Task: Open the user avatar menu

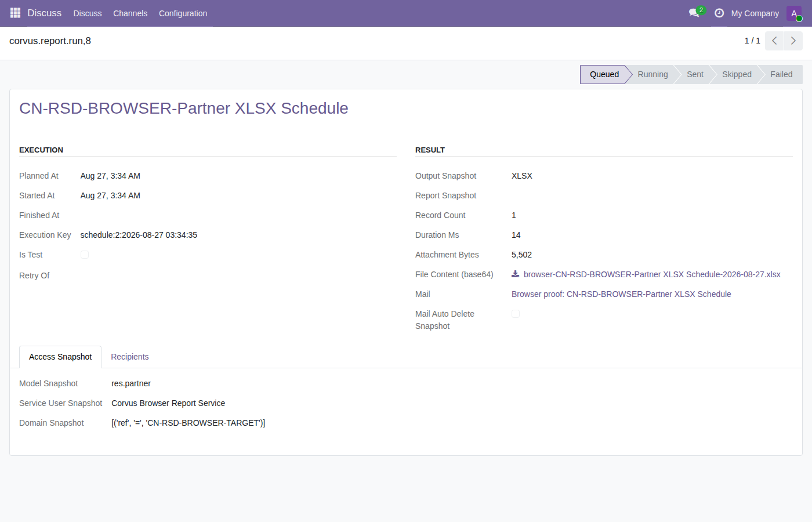Action: tap(794, 13)
